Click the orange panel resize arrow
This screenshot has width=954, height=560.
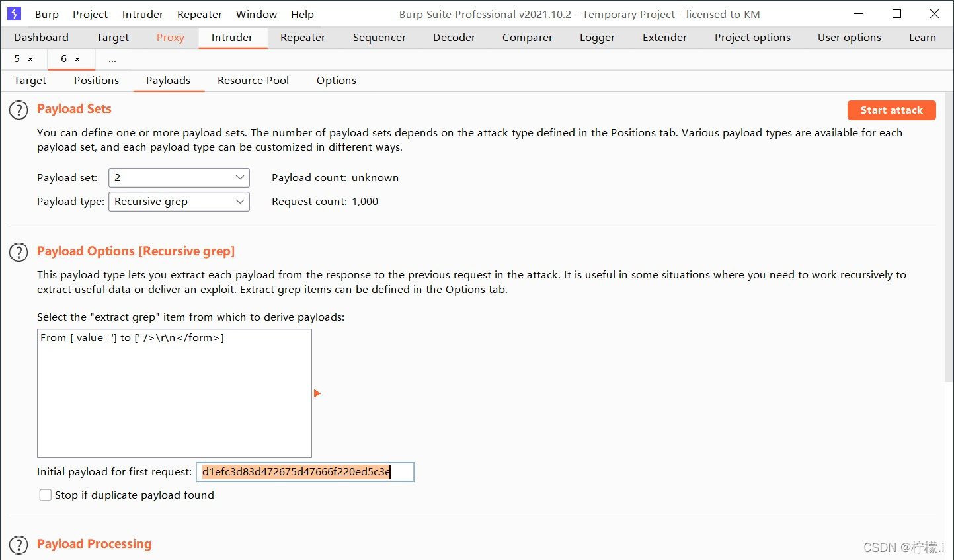(x=317, y=393)
